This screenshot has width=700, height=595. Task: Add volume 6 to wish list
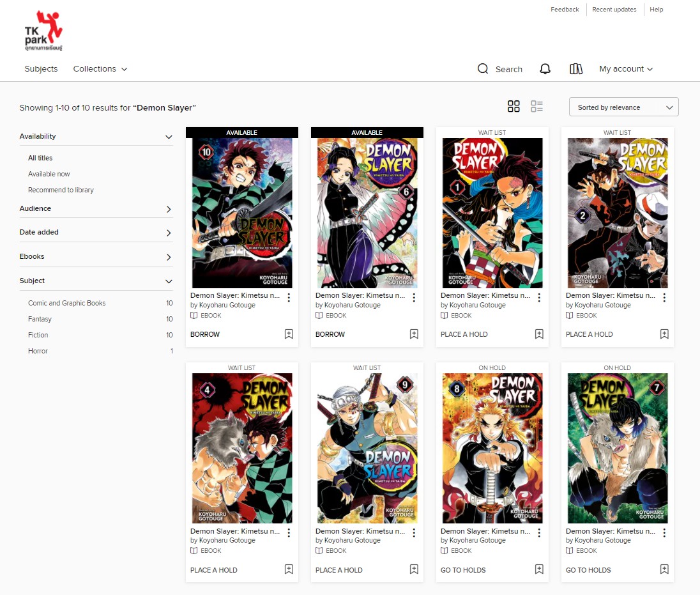tap(414, 334)
